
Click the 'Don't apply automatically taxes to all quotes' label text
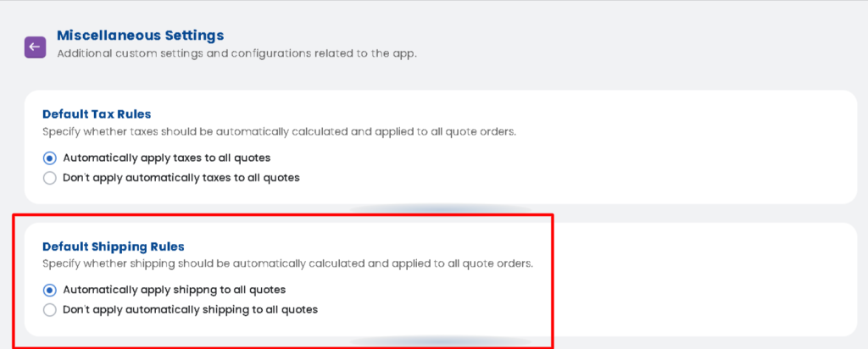pos(181,178)
